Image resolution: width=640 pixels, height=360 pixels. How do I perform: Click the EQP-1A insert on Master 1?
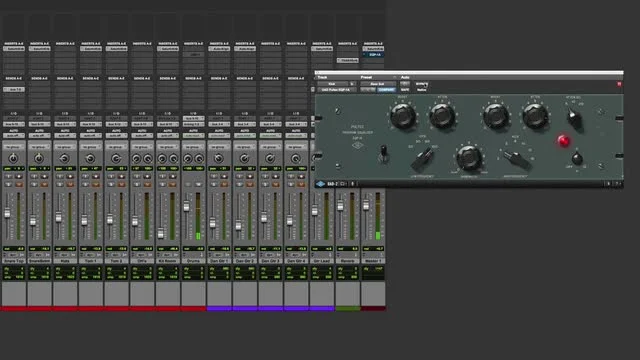pyautogui.click(x=373, y=54)
